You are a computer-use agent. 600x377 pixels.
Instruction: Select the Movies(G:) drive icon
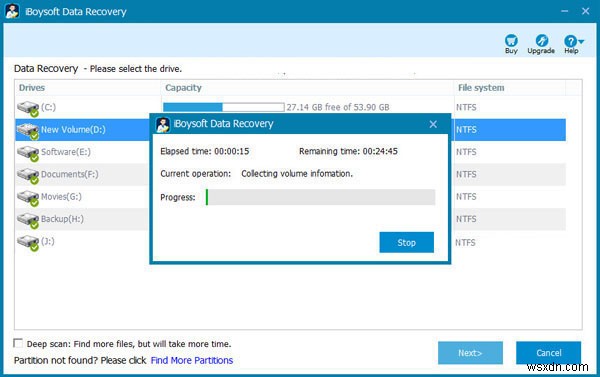click(28, 198)
